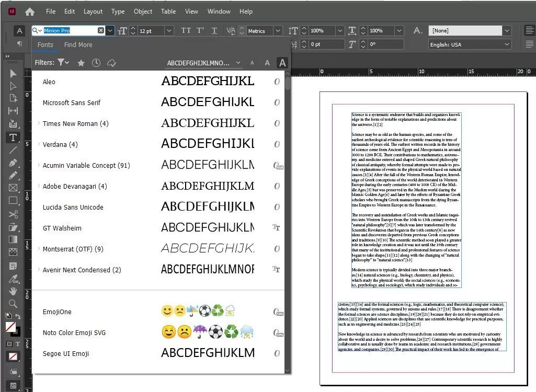The width and height of the screenshot is (536, 392).
Task: Expand the Montserrat (OTF) family
Action: point(39,249)
